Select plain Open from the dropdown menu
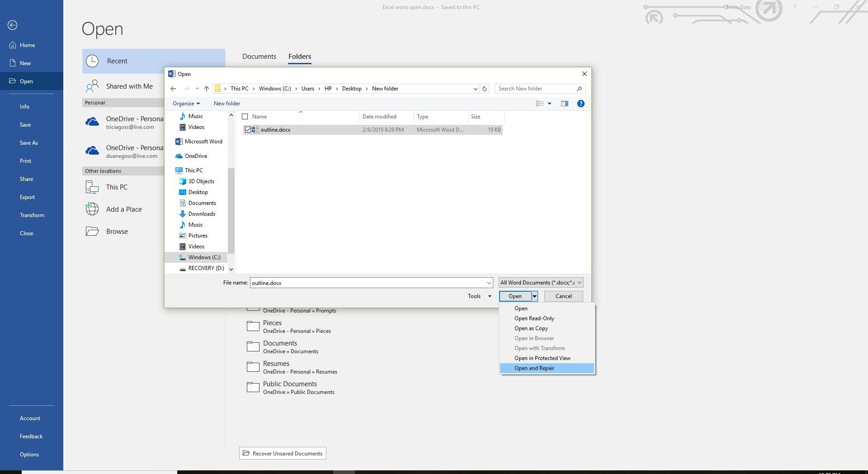The width and height of the screenshot is (868, 474). 547,308
